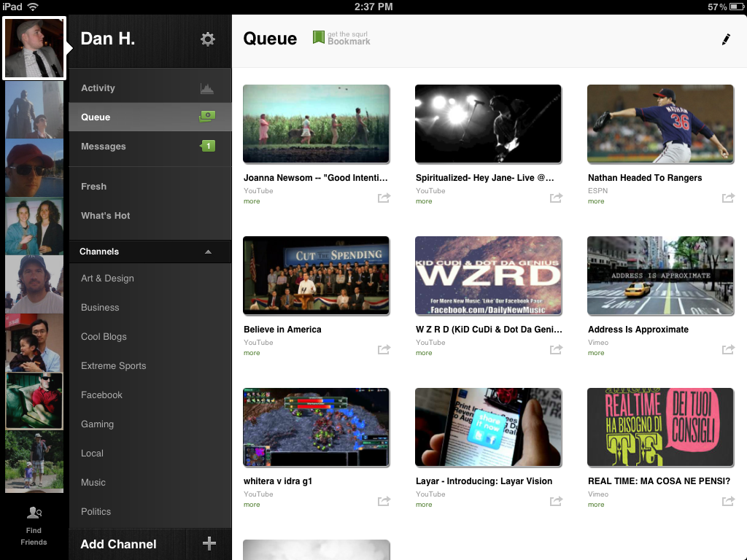Tap the battery indicator in status bar
The width and height of the screenshot is (747, 560).
tap(737, 7)
